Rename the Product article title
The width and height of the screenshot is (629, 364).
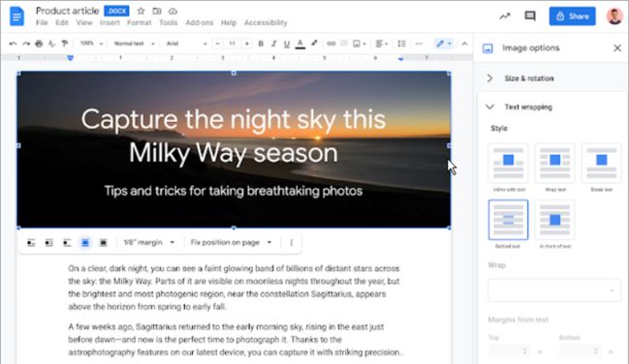[x=68, y=11]
